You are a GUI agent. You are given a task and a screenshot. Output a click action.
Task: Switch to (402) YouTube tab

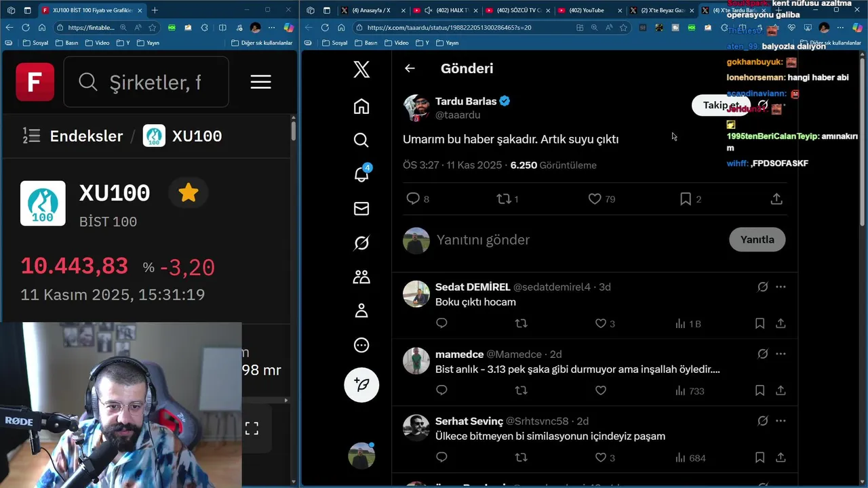(x=589, y=10)
